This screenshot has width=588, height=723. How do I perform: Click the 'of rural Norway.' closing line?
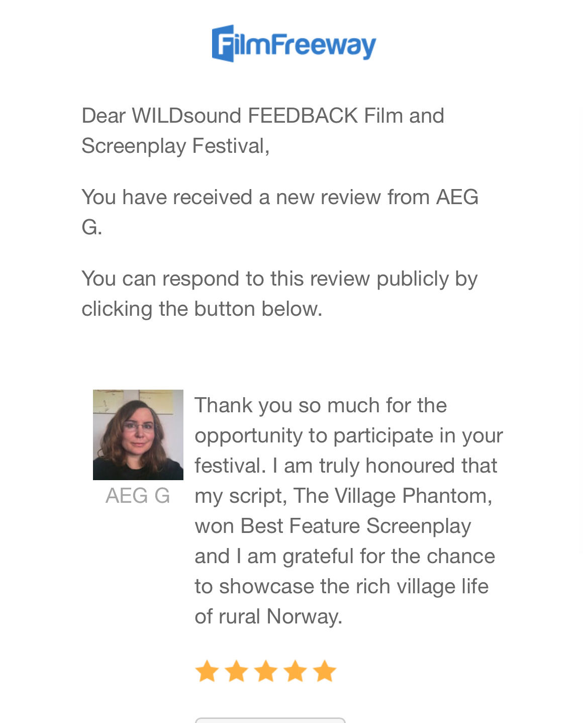(268, 616)
